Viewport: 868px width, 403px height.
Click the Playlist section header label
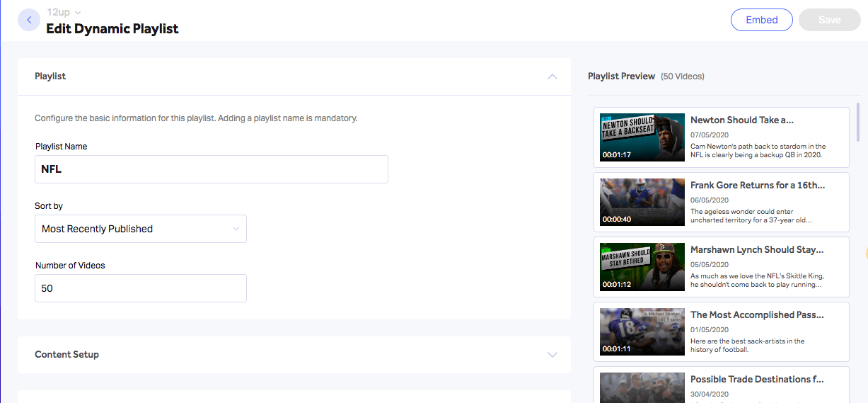(x=50, y=76)
